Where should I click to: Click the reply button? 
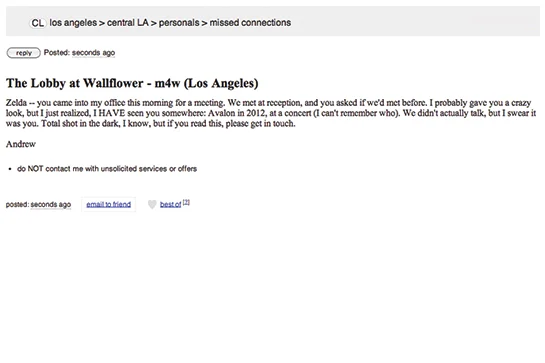click(x=24, y=53)
